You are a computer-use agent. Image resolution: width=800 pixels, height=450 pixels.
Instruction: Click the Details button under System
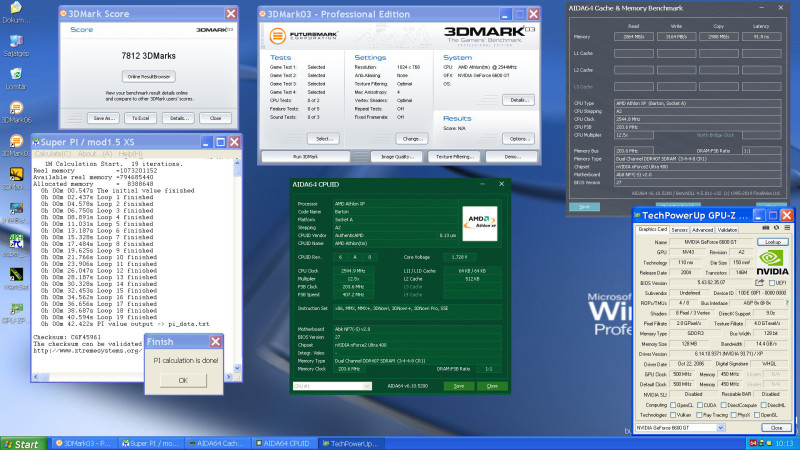(519, 100)
